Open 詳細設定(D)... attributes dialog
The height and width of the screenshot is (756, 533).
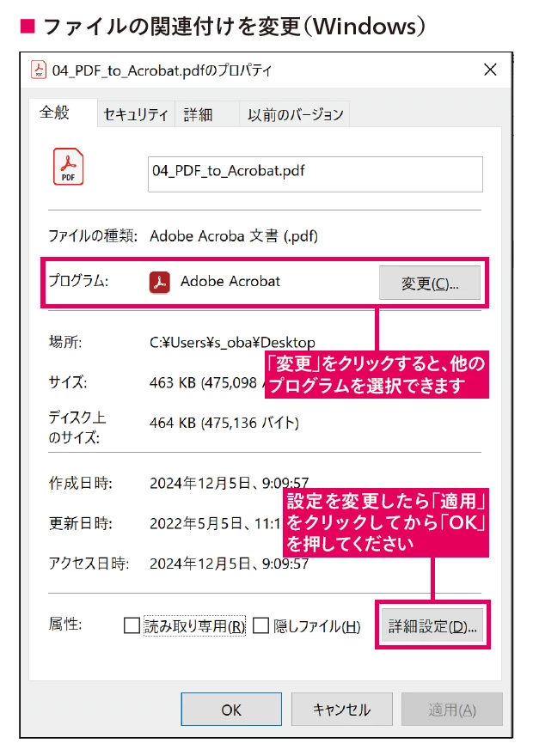tap(432, 626)
